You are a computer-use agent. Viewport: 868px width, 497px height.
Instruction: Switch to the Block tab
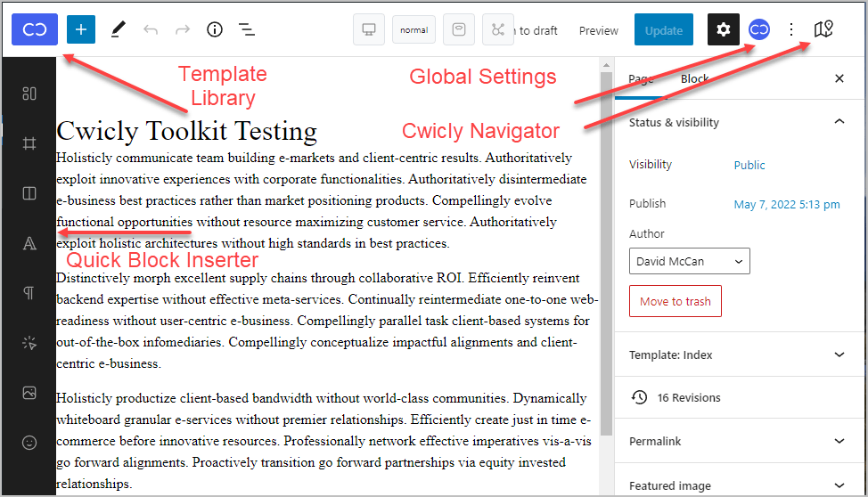(694, 78)
